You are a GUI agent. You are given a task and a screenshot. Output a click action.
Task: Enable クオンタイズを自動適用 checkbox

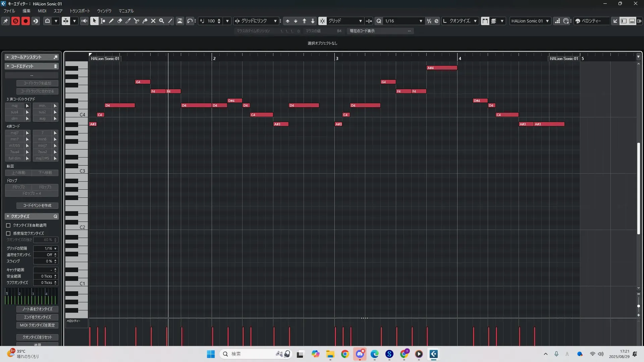point(8,225)
